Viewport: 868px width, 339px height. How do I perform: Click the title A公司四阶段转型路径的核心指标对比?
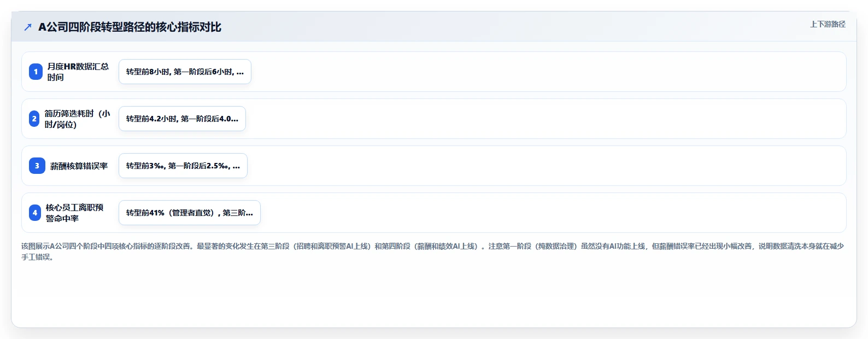tap(130, 27)
